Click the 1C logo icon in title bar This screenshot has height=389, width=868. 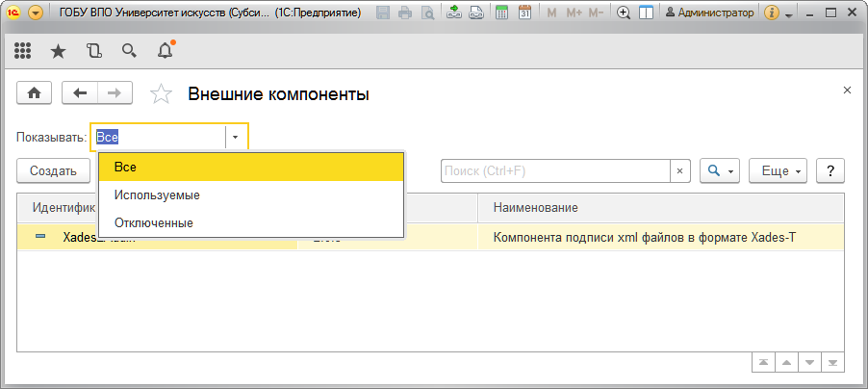click(15, 13)
